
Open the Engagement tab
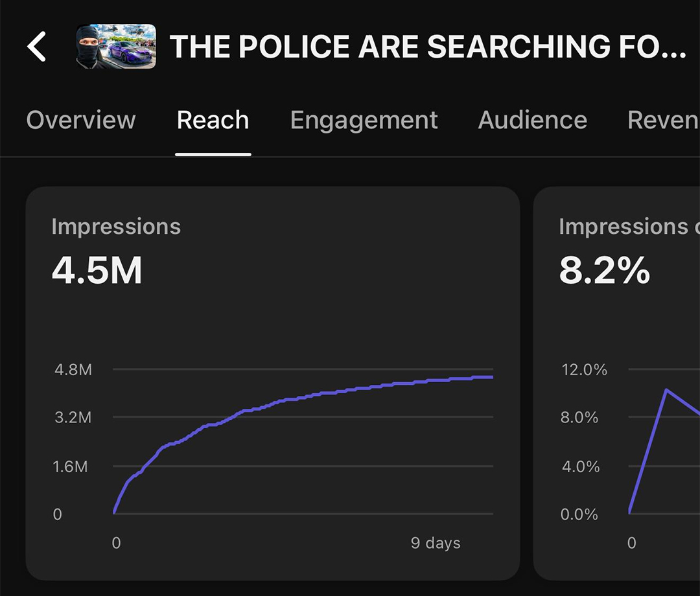point(364,120)
